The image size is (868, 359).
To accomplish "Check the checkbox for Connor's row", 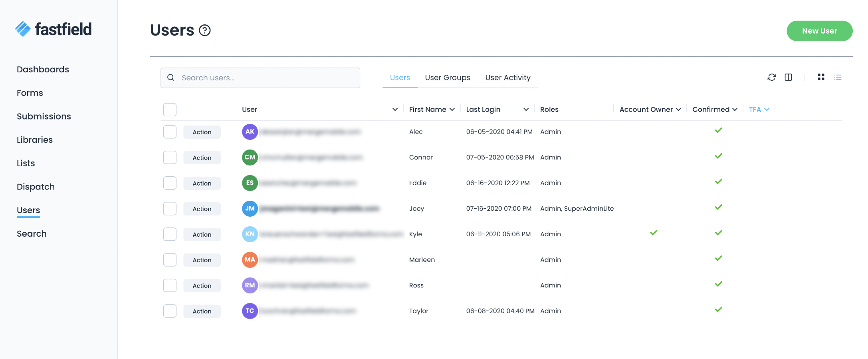I will click(170, 158).
